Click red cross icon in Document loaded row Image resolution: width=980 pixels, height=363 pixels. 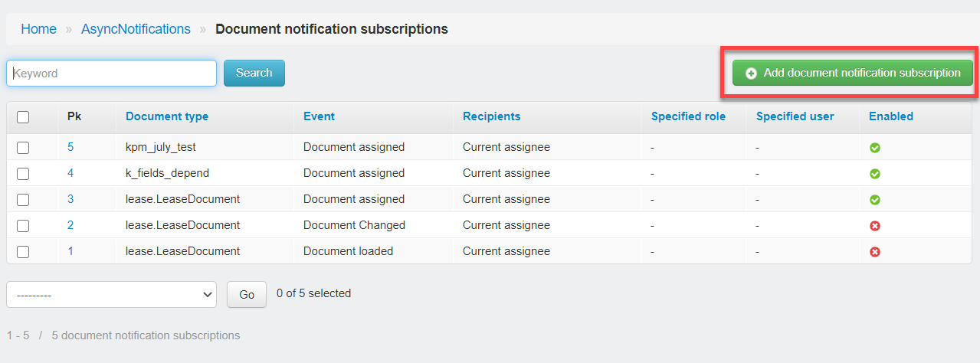(x=875, y=252)
